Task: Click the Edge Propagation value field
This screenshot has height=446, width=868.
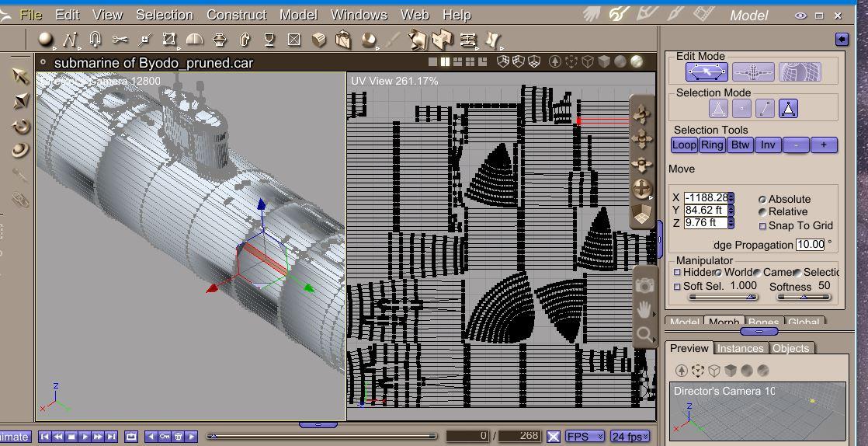Action: point(811,244)
